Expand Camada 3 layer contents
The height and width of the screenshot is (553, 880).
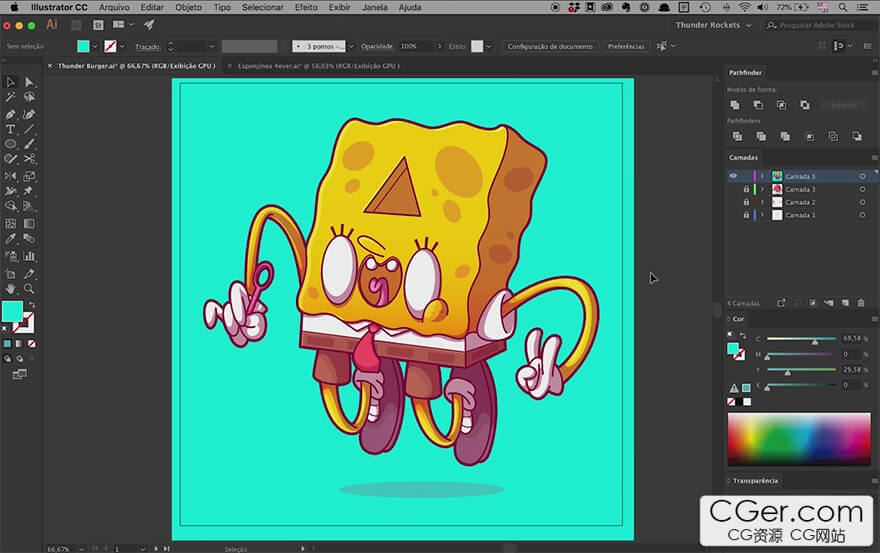pos(762,189)
